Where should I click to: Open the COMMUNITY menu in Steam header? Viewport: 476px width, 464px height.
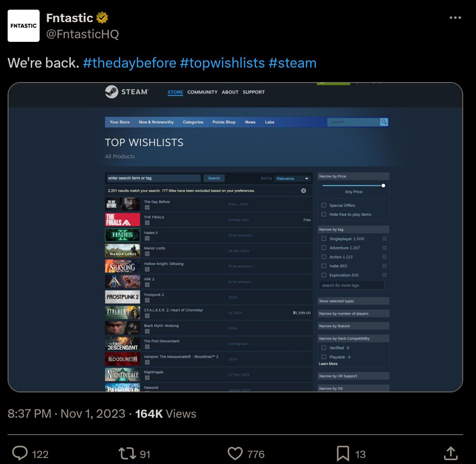coord(202,92)
